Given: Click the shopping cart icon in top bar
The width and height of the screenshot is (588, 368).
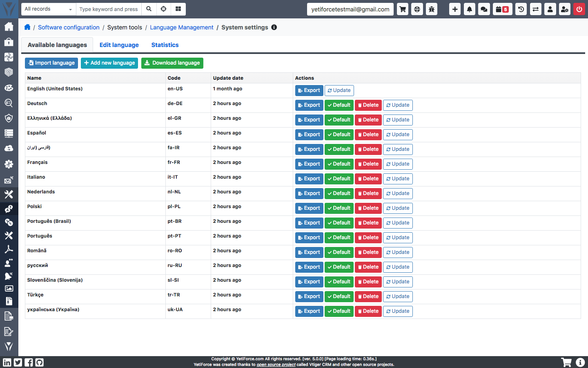Looking at the screenshot, I should click(403, 9).
